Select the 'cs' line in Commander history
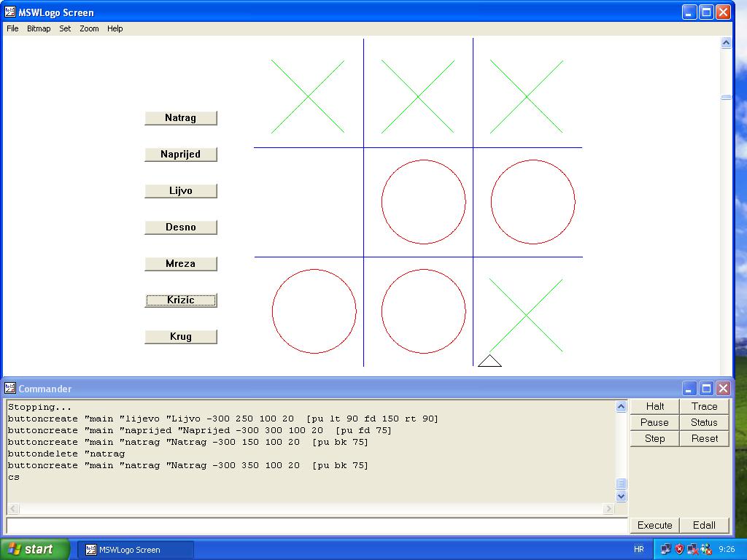The height and width of the screenshot is (560, 747). 14,477
